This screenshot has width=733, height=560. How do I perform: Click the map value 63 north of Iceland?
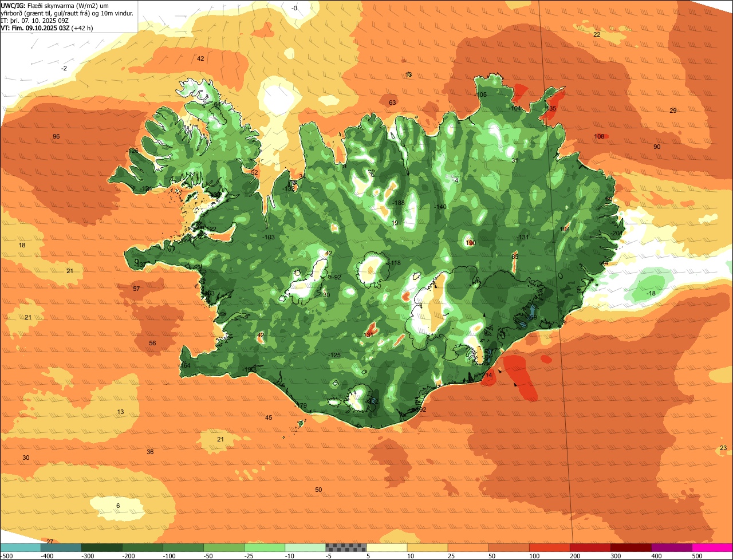392,102
